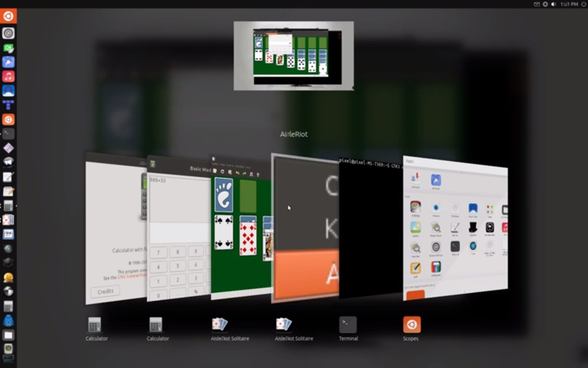This screenshot has width=588, height=368.
Task: Open the volume indicator in the top panel
Action: coord(554,4)
